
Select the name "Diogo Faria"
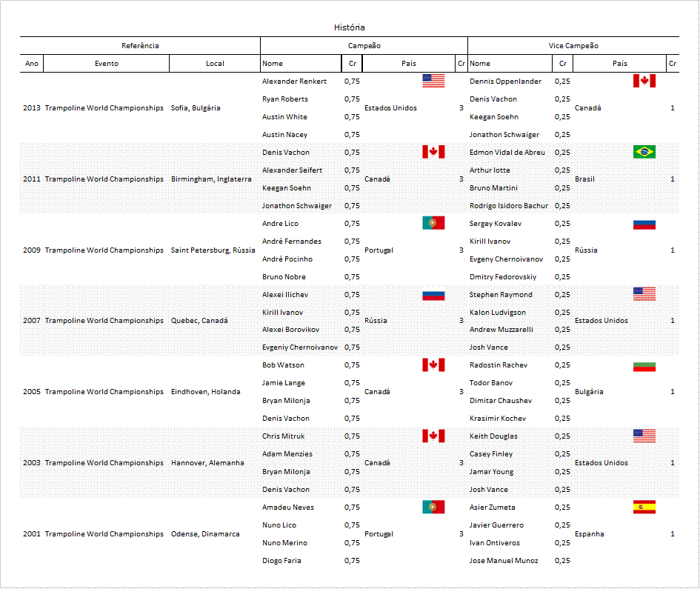coord(281,561)
